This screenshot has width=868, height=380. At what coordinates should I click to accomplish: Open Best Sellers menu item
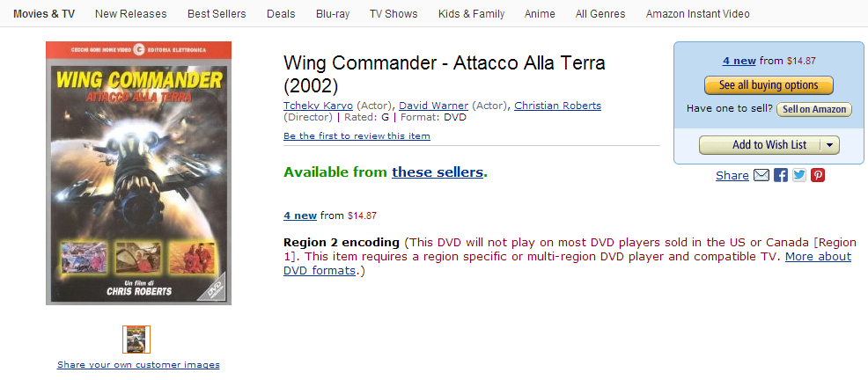pos(217,14)
